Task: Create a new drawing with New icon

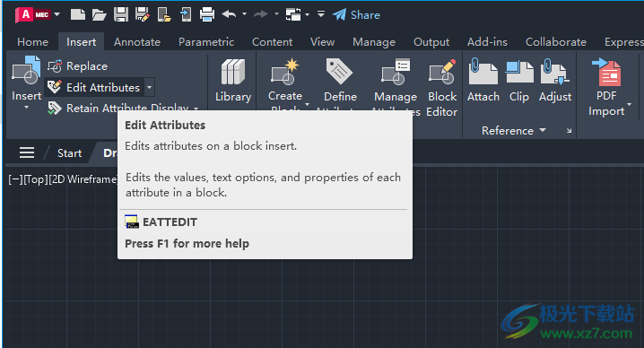Action: pyautogui.click(x=78, y=14)
